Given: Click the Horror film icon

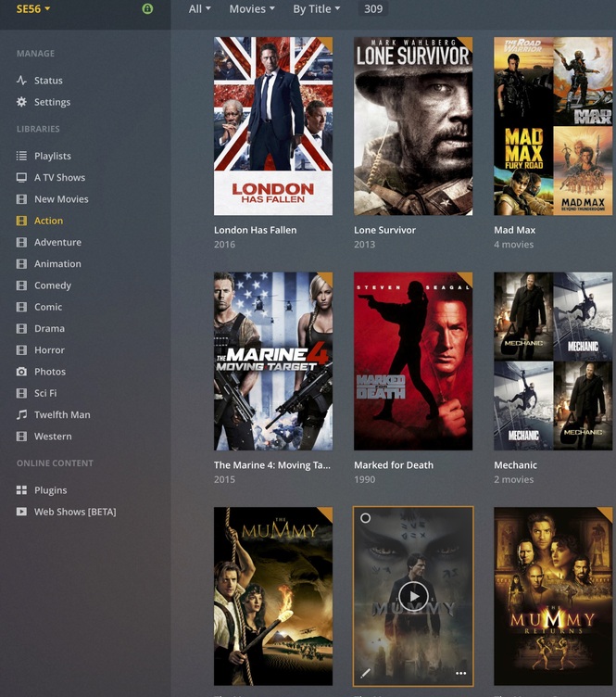Looking at the screenshot, I should coord(21,349).
